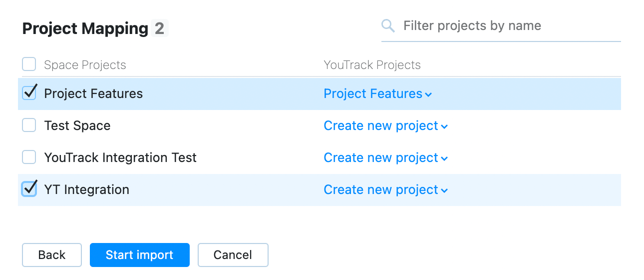
Task: Click the search magnifier icon
Action: (x=388, y=26)
